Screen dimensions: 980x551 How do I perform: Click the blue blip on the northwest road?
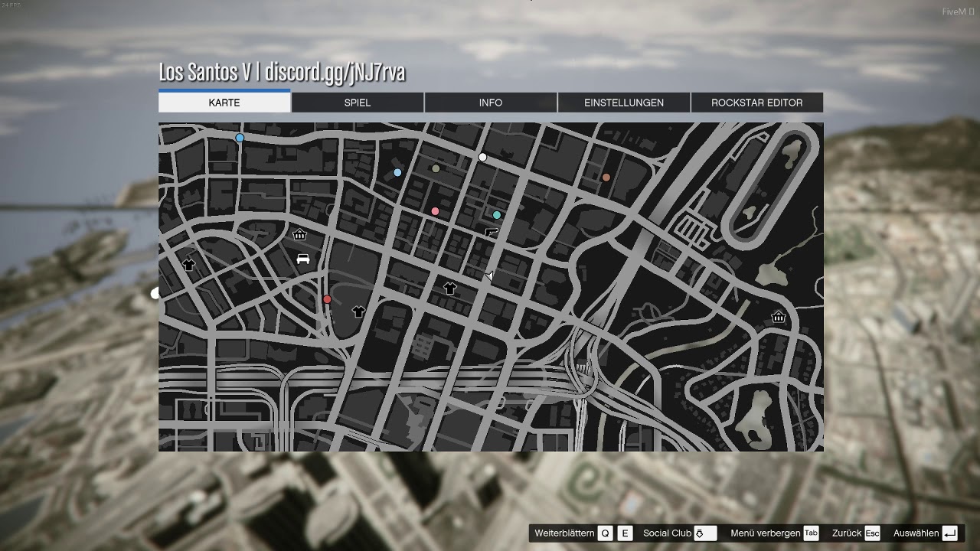click(x=240, y=138)
